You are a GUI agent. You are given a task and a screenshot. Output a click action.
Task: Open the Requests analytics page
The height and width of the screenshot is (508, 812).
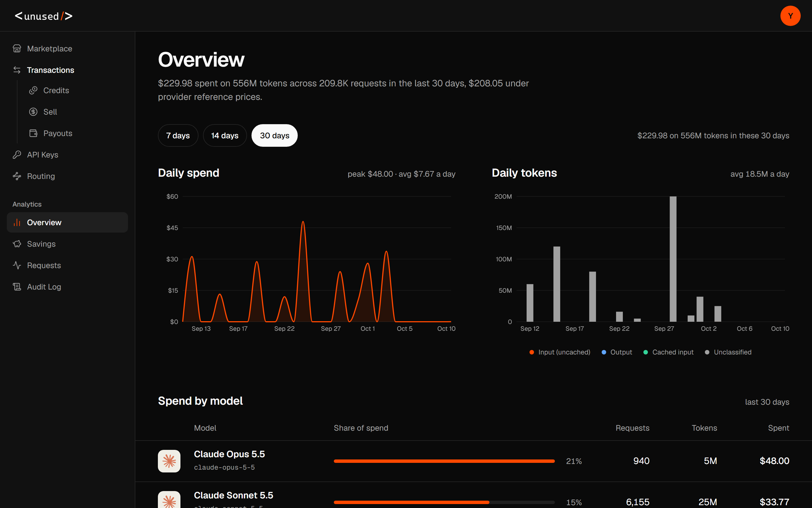pos(67,265)
